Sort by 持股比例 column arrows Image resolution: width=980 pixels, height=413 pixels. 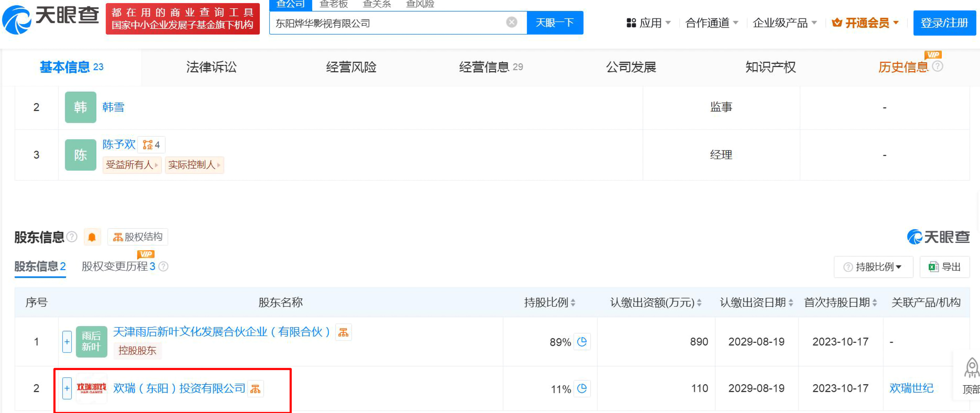(573, 303)
